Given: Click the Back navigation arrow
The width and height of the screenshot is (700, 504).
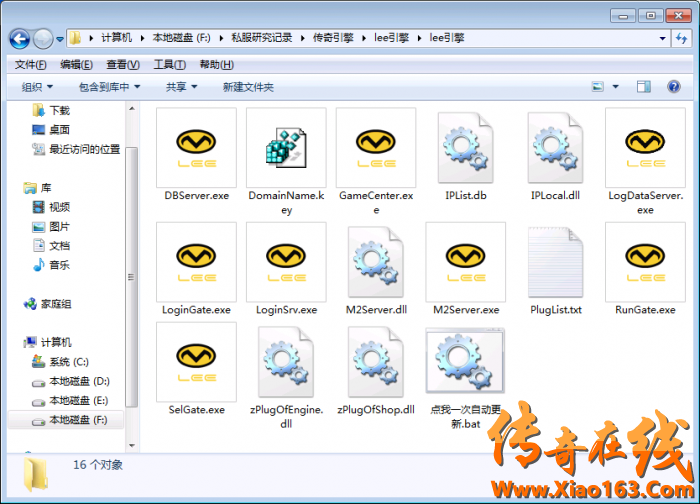Looking at the screenshot, I should [x=20, y=39].
